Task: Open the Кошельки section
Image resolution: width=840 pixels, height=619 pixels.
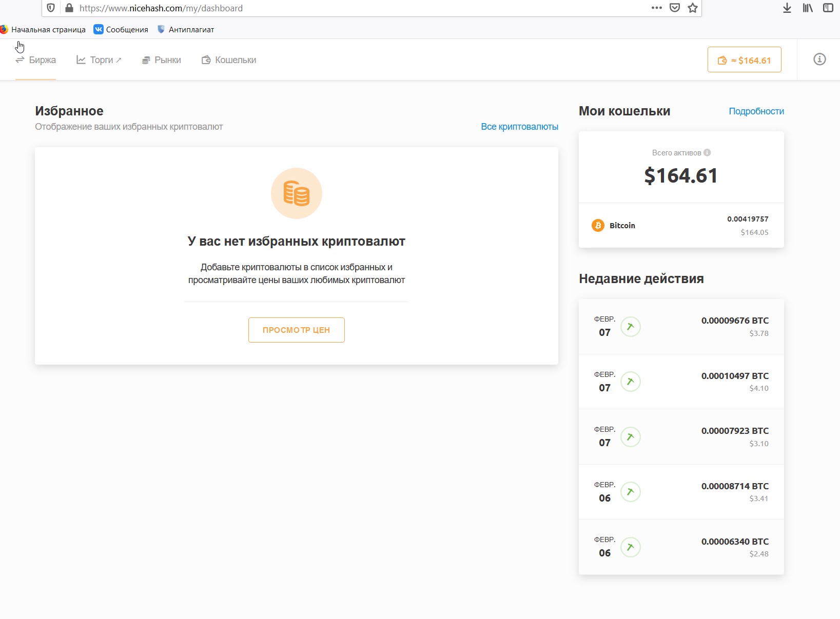Action: coord(229,60)
